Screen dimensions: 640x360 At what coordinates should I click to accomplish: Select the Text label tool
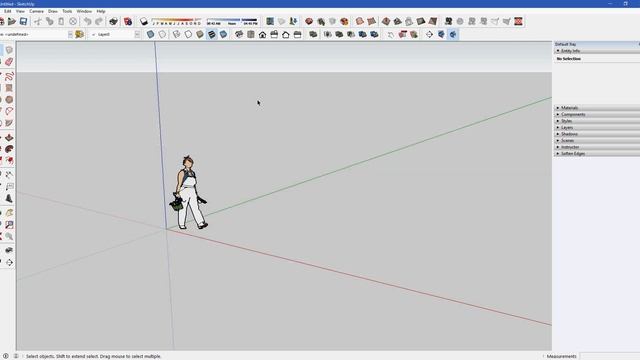pyautogui.click(x=9, y=187)
